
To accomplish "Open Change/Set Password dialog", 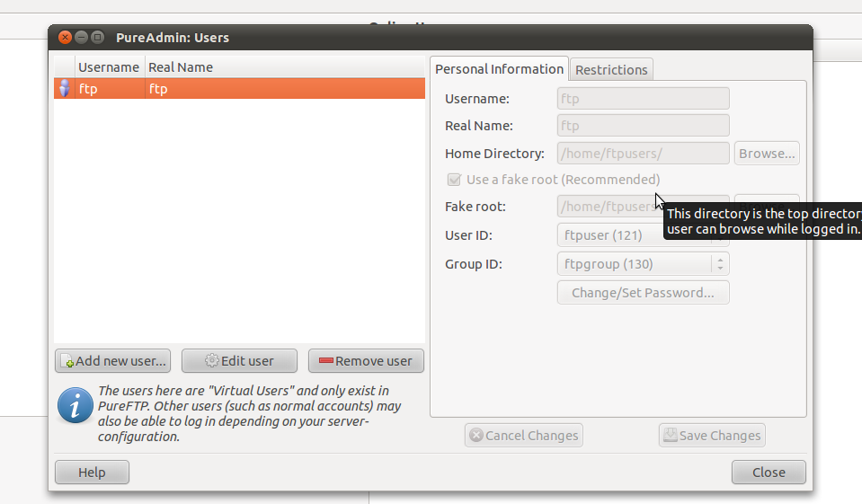I will click(644, 292).
